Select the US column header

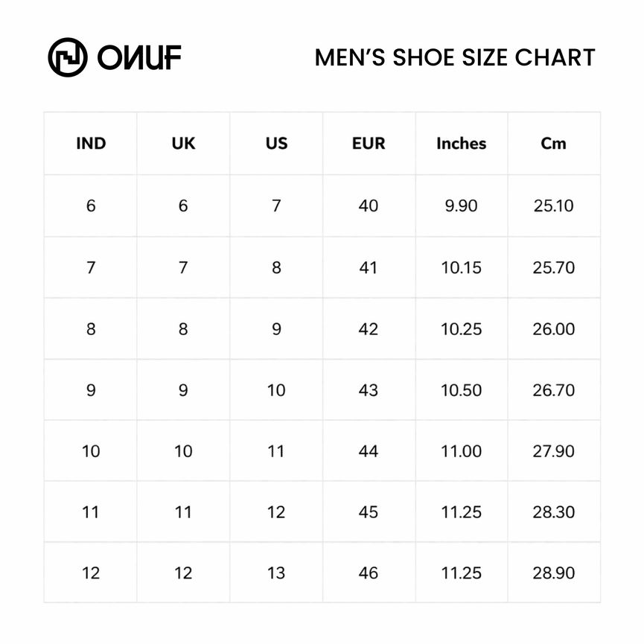[276, 144]
